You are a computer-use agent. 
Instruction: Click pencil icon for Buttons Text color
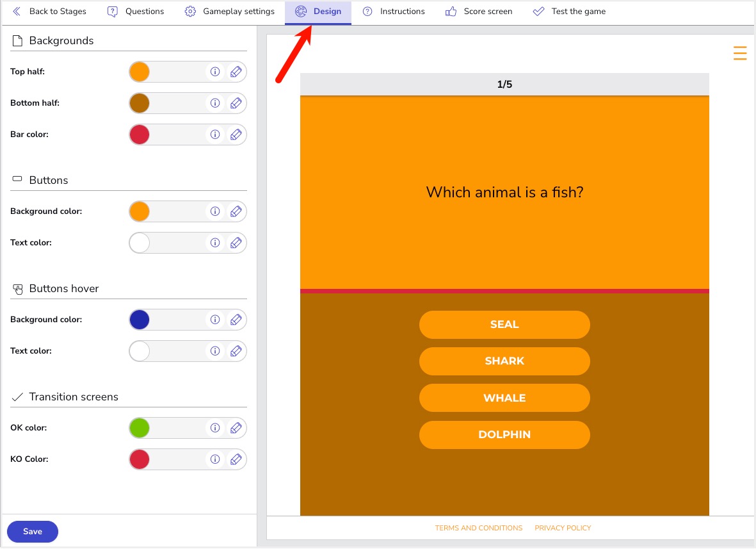tap(236, 243)
